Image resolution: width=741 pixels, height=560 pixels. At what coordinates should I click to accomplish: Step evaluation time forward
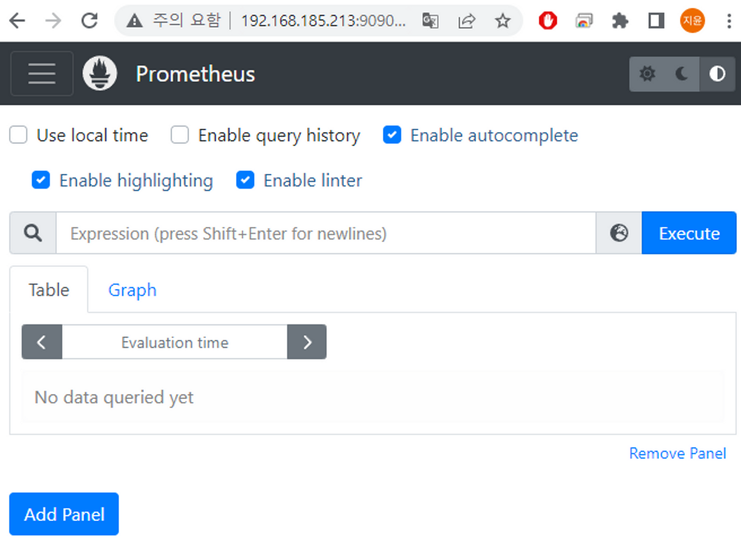click(x=307, y=342)
